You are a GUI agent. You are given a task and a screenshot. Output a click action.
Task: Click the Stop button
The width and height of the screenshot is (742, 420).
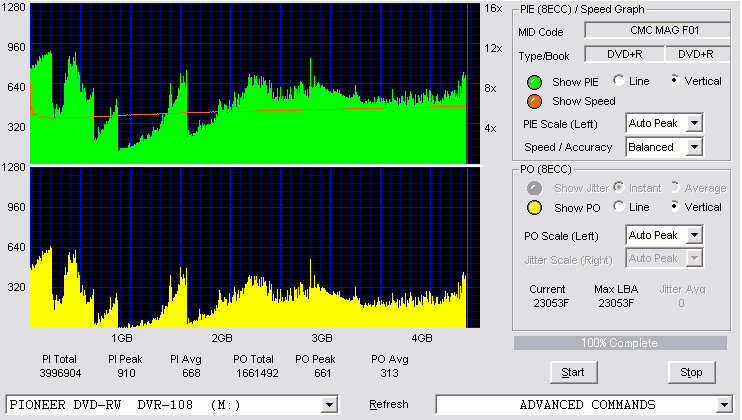tap(691, 373)
